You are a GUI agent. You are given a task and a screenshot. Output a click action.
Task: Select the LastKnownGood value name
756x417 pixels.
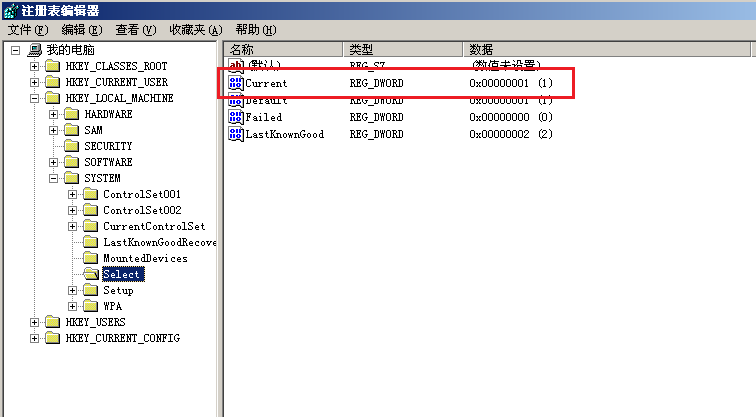click(x=284, y=134)
